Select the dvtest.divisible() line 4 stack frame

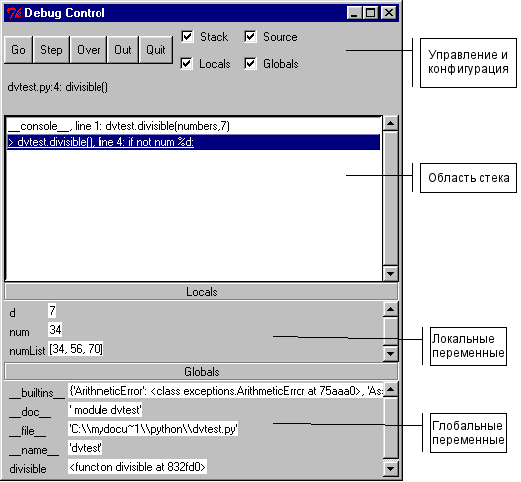[193, 142]
